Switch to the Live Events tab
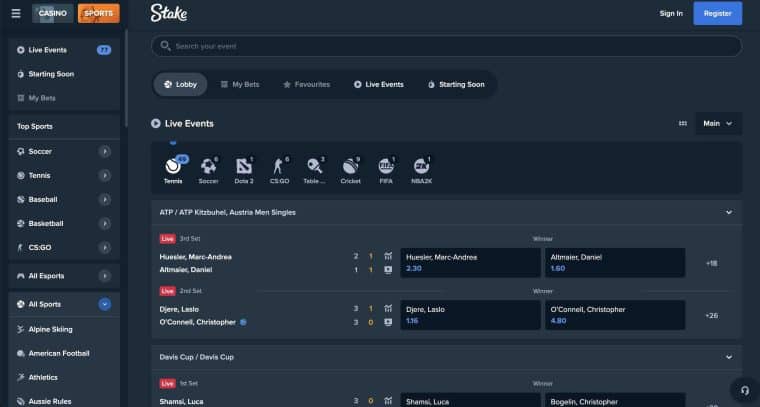 coord(379,84)
